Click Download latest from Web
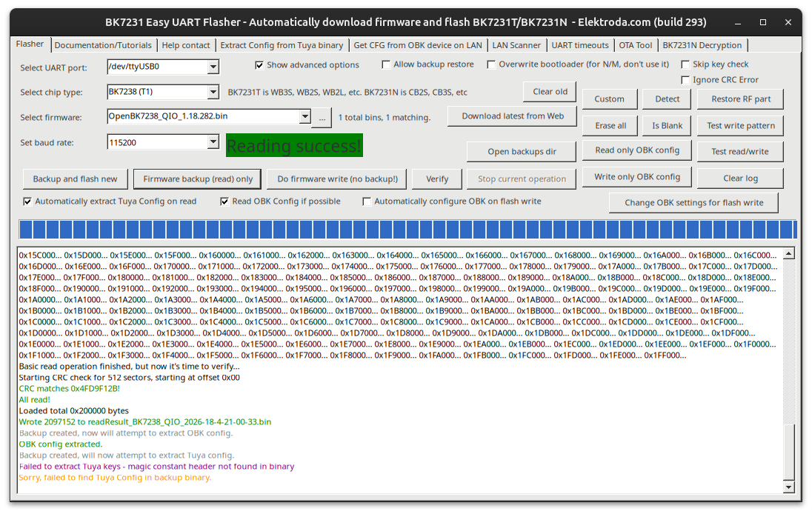Viewport: 812px width, 514px height. pos(513,116)
